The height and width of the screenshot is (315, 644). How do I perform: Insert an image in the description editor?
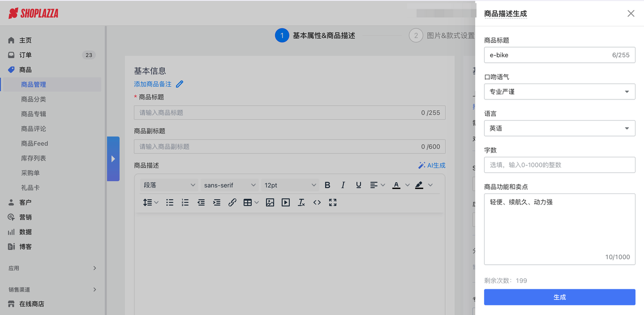270,202
